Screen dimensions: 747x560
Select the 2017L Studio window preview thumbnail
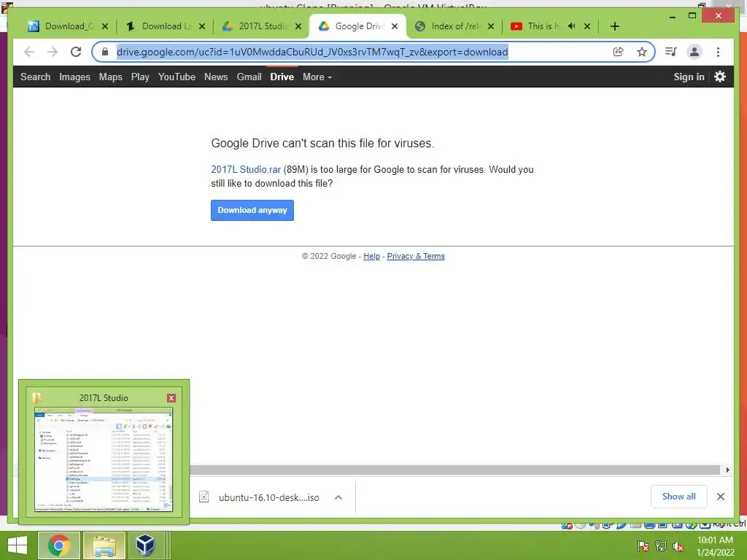pos(104,459)
